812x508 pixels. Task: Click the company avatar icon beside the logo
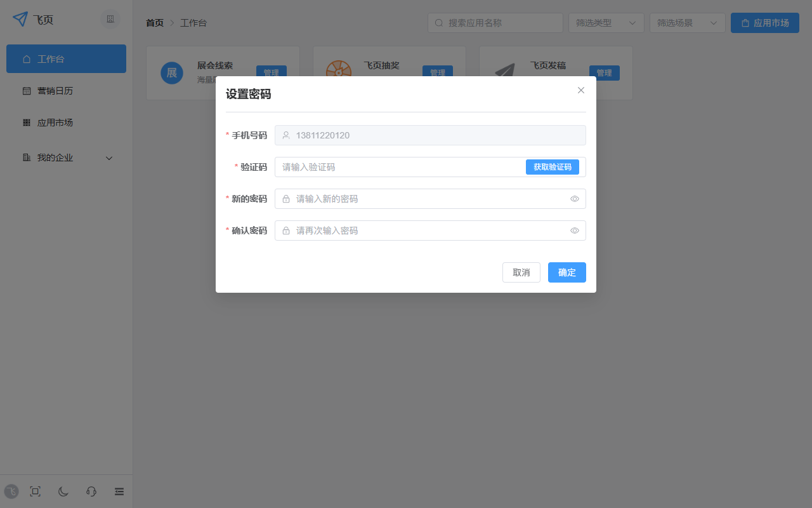click(x=110, y=18)
